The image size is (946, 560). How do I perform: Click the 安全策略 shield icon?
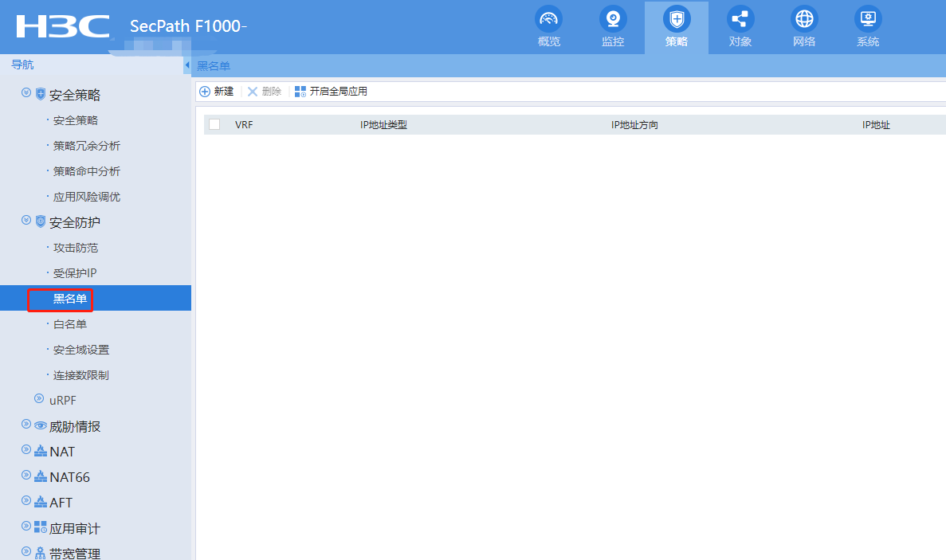(41, 94)
